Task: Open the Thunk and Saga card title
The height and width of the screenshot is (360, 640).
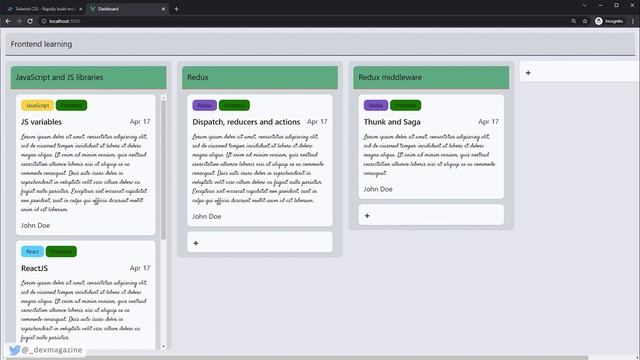Action: coord(392,122)
